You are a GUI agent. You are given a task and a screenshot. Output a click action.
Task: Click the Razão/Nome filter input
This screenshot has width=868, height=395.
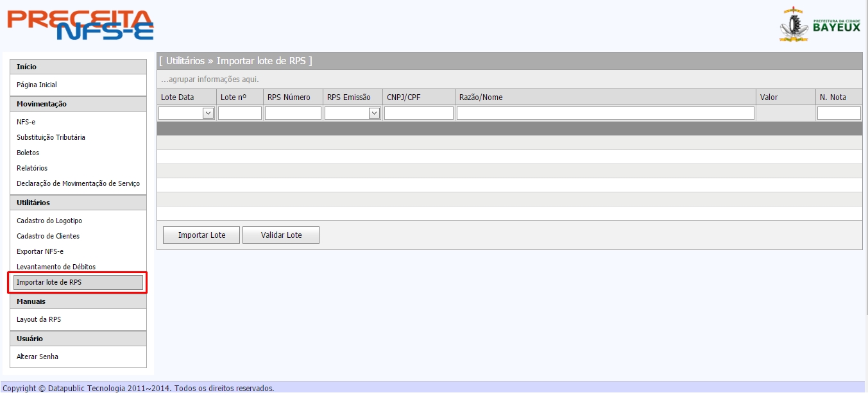coord(605,113)
